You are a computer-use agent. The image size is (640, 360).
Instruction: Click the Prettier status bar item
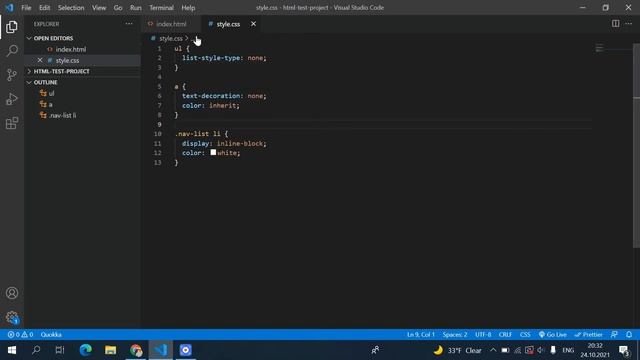(589, 335)
